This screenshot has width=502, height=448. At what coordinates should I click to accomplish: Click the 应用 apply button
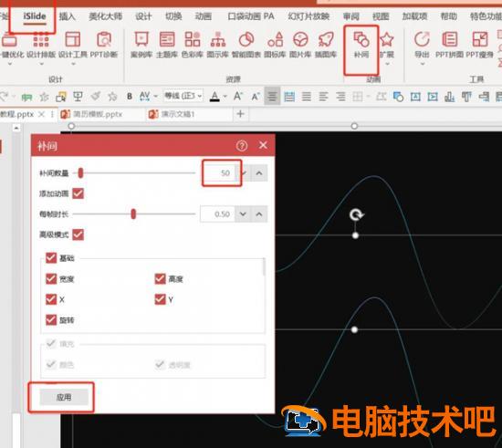point(64,397)
